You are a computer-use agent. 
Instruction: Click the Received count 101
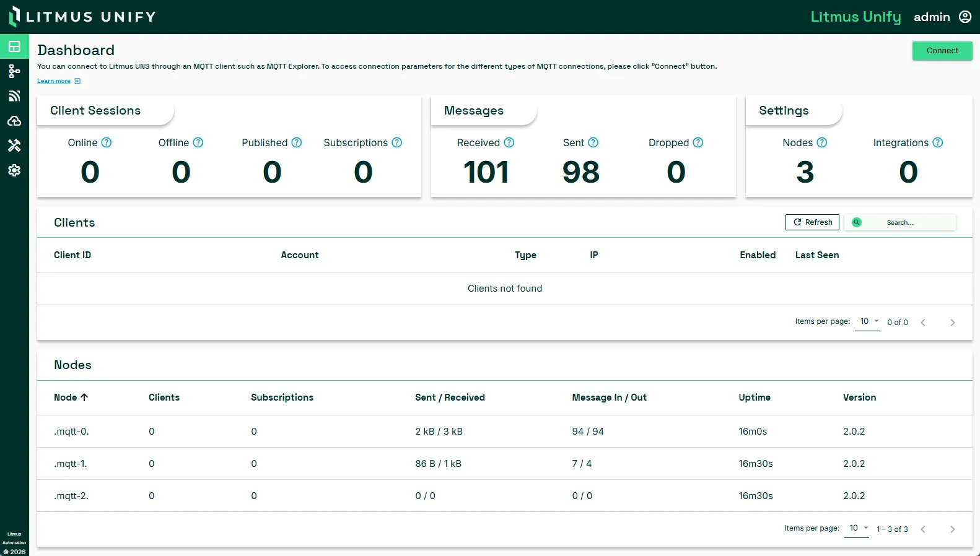pyautogui.click(x=486, y=172)
